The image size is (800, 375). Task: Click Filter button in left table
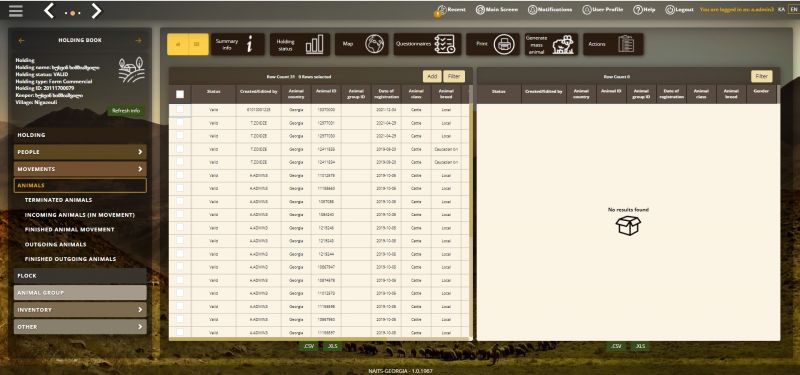(x=454, y=77)
